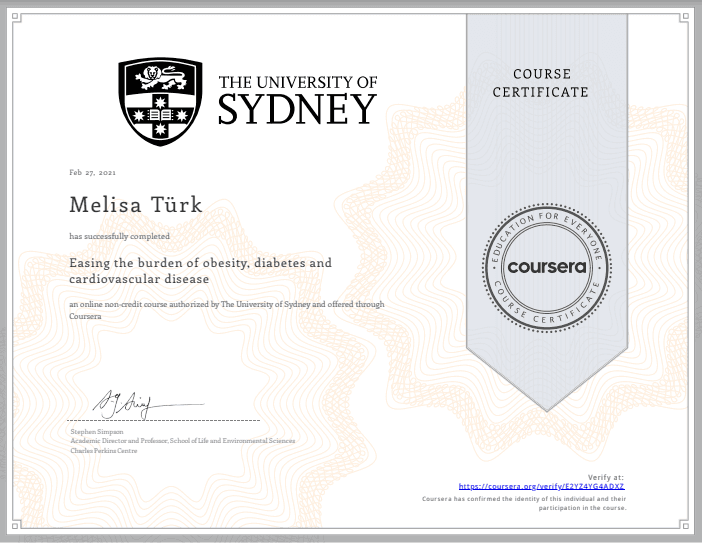Click the Coursera circular seal badge
This screenshot has width=702, height=543.
click(548, 268)
